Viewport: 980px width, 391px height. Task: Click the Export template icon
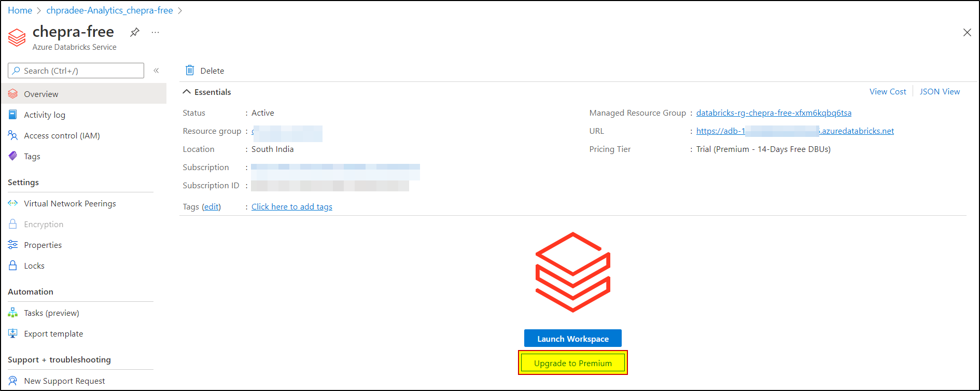(x=13, y=333)
